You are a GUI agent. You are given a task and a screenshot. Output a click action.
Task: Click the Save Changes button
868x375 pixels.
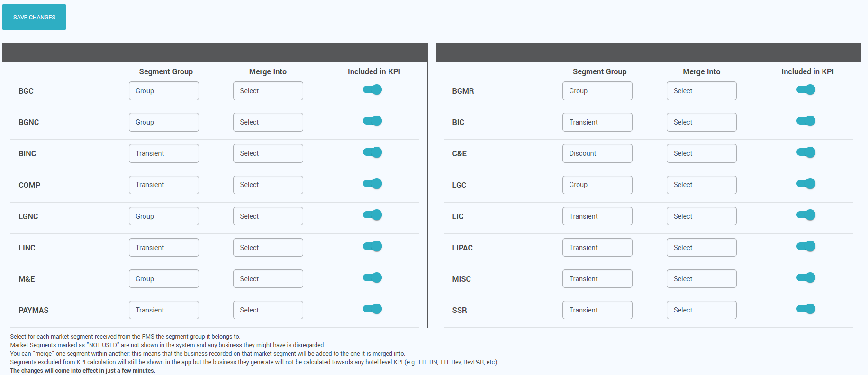[34, 17]
